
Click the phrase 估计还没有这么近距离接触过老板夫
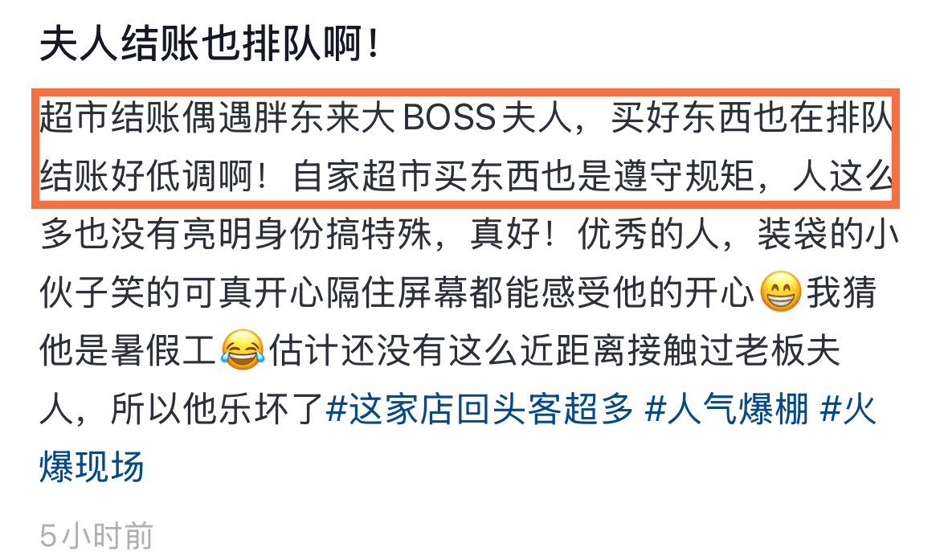coord(554,350)
